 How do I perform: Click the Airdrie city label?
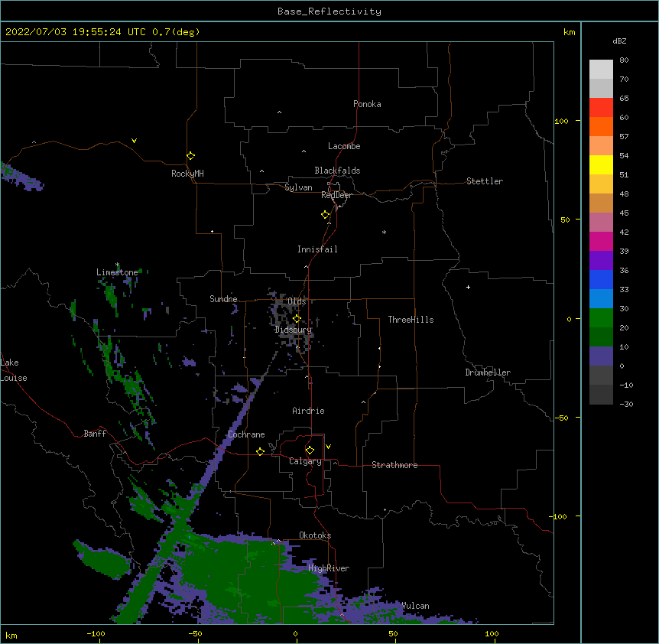tap(309, 411)
